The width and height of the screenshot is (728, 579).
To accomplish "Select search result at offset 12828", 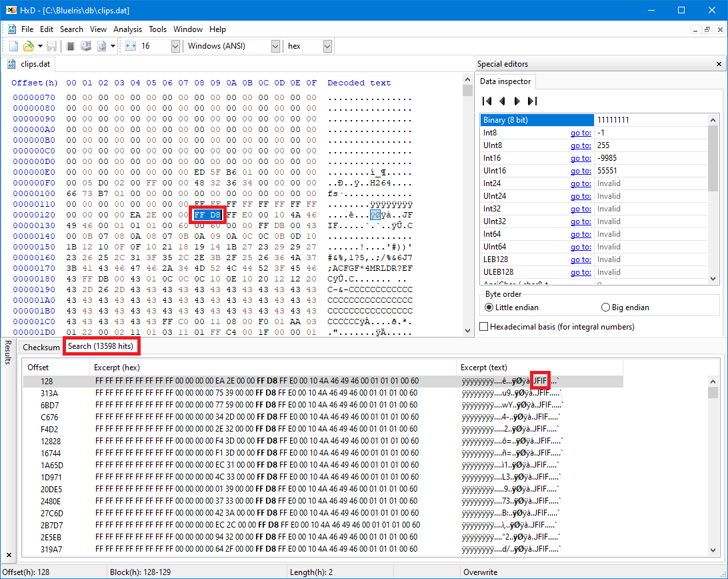I will pyautogui.click(x=323, y=441).
